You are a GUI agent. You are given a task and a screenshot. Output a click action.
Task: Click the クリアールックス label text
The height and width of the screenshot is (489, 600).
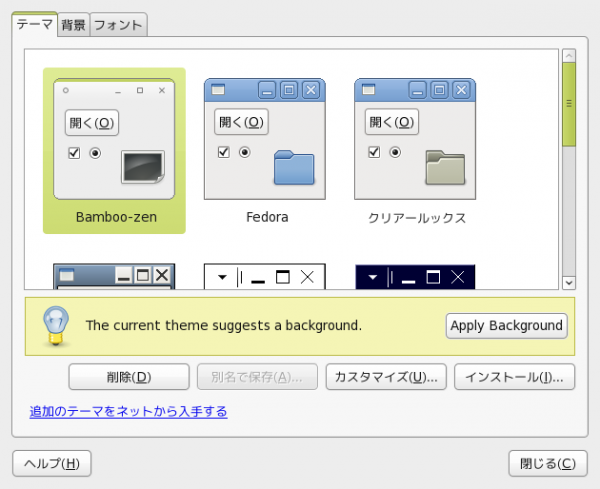(417, 218)
